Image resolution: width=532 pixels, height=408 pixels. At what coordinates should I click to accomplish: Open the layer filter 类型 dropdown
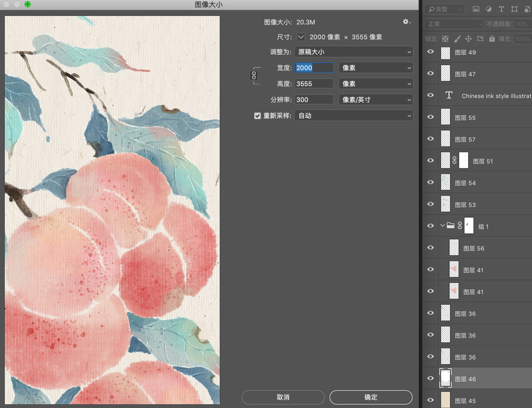(x=445, y=9)
